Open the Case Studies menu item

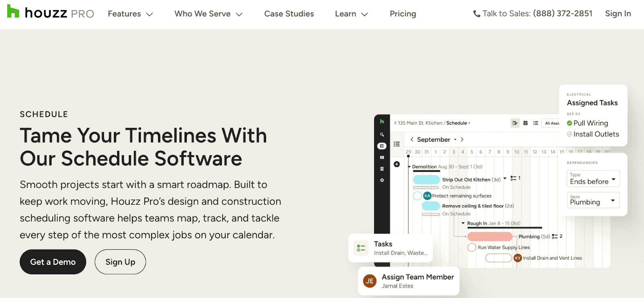tap(289, 14)
